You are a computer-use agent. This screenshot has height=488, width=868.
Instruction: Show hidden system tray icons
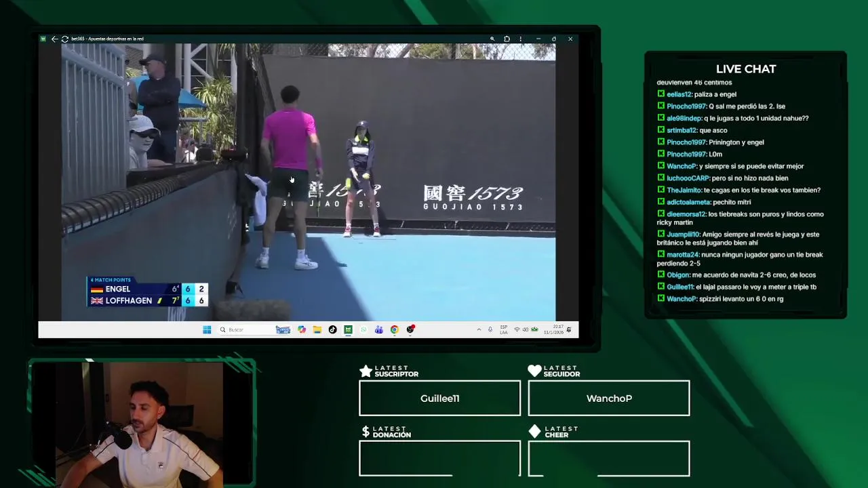pyautogui.click(x=479, y=329)
